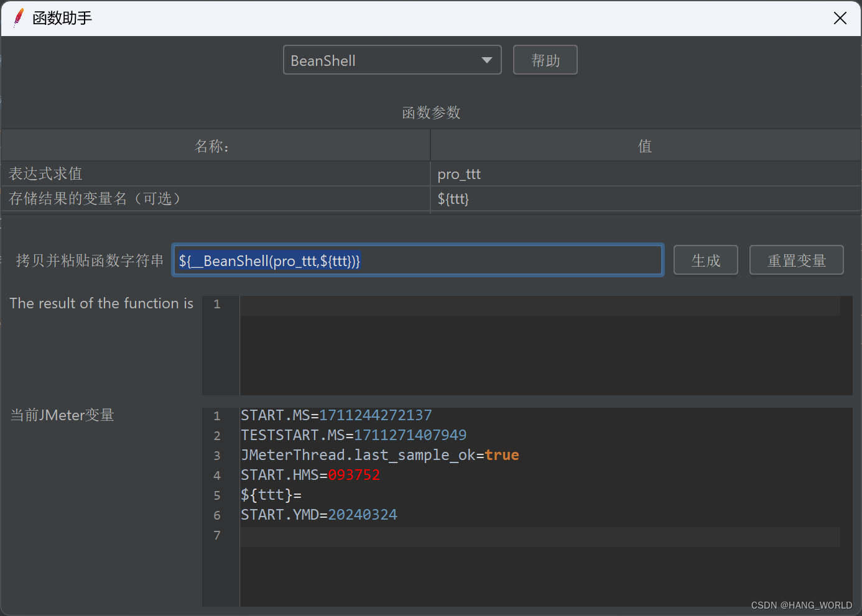This screenshot has height=616, width=862.
Task: Click the 名称: column header
Action: [216, 146]
